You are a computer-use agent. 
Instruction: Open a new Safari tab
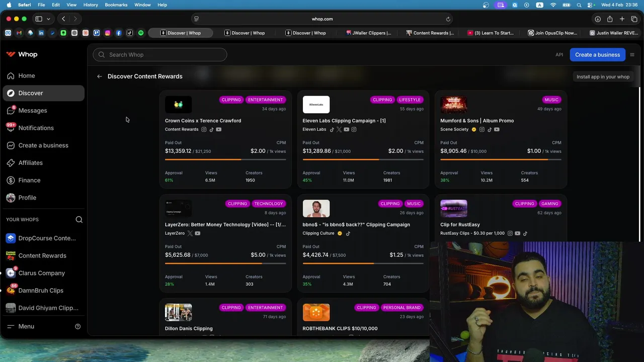(622, 19)
